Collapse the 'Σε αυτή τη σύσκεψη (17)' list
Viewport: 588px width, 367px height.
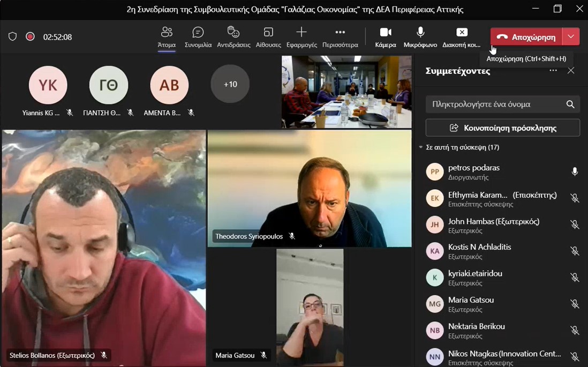coord(421,147)
